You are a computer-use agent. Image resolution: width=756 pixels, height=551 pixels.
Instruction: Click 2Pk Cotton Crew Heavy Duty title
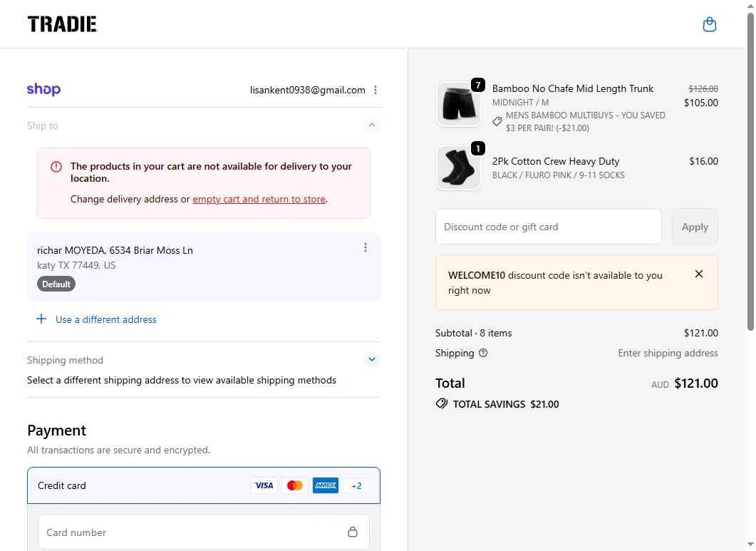click(x=556, y=162)
